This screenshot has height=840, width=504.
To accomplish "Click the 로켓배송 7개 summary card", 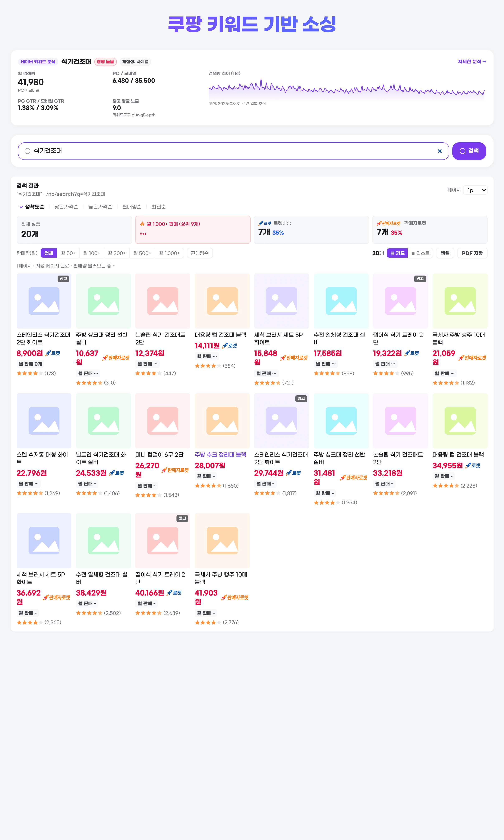I will tap(311, 230).
